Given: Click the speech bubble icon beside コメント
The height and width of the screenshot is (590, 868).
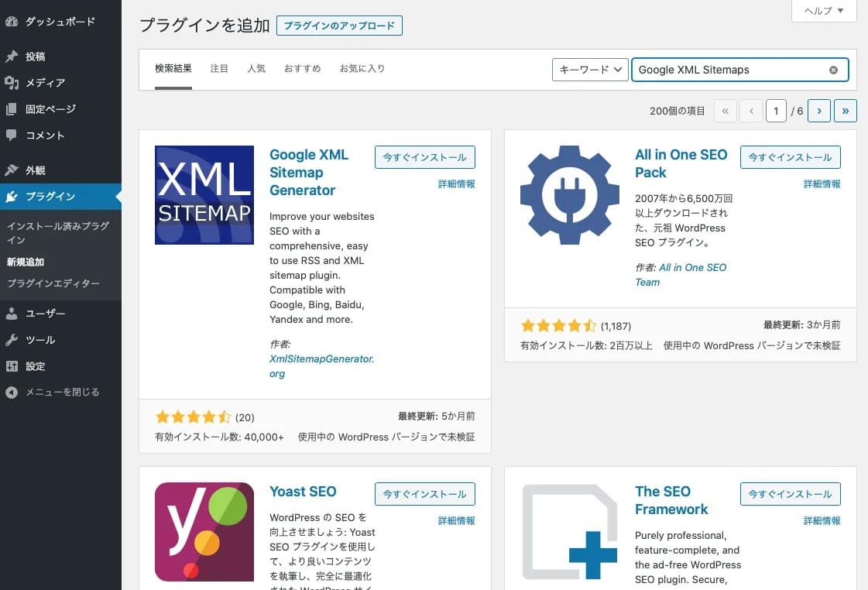Looking at the screenshot, I should [x=12, y=135].
